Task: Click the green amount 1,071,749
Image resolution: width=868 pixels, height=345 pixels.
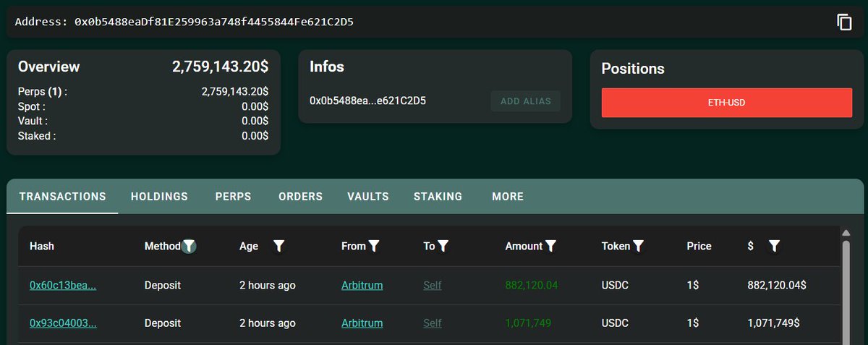Action: click(528, 323)
